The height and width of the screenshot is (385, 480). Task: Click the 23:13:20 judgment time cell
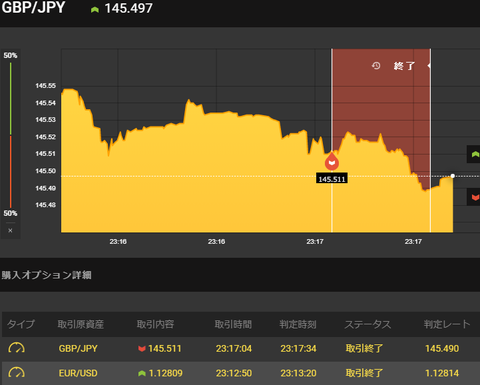[298, 373]
